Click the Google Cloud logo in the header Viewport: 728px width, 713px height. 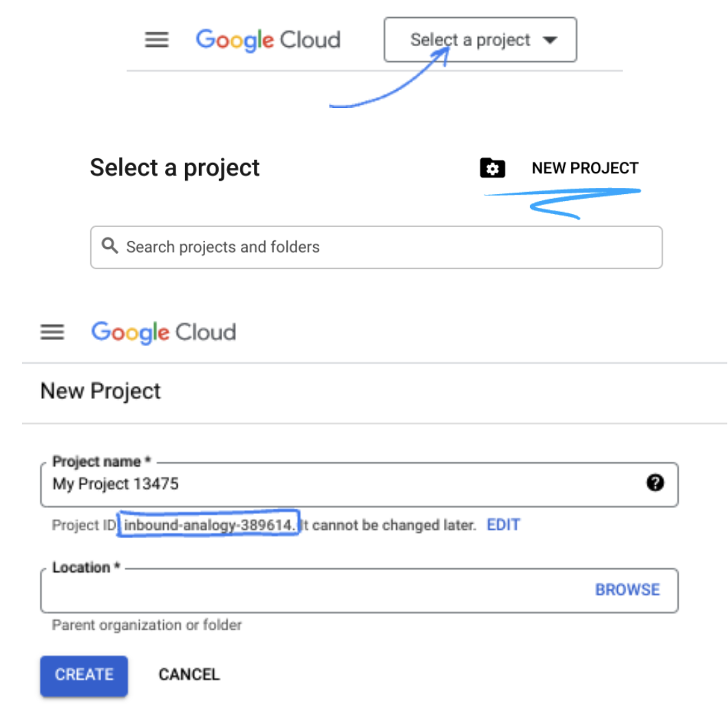click(268, 40)
